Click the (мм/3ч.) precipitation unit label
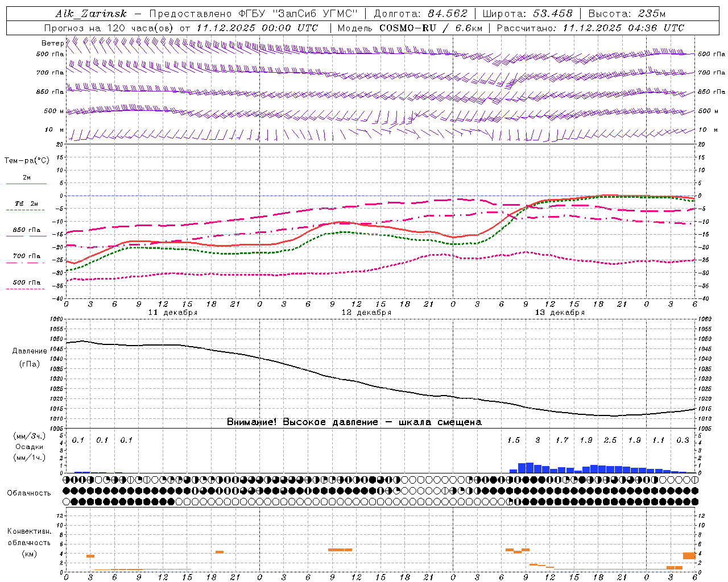The image size is (728, 582). pos(30,436)
